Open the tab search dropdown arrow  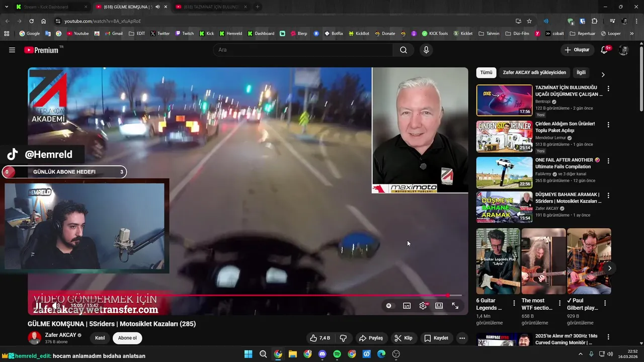tap(6, 7)
